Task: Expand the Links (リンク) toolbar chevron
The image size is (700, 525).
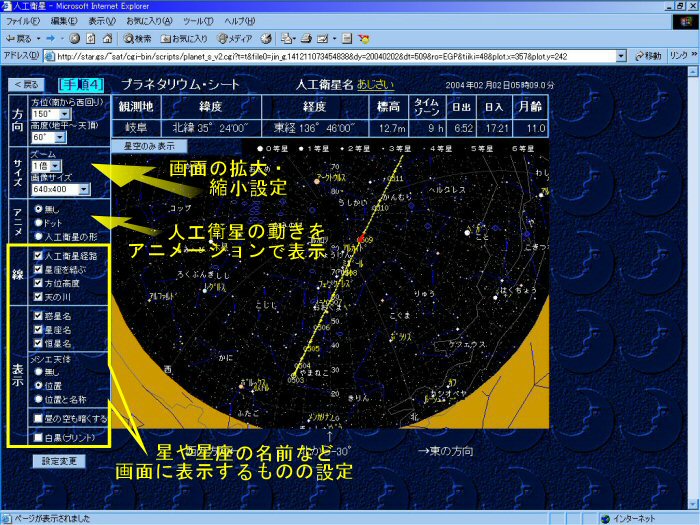Action: [694, 55]
